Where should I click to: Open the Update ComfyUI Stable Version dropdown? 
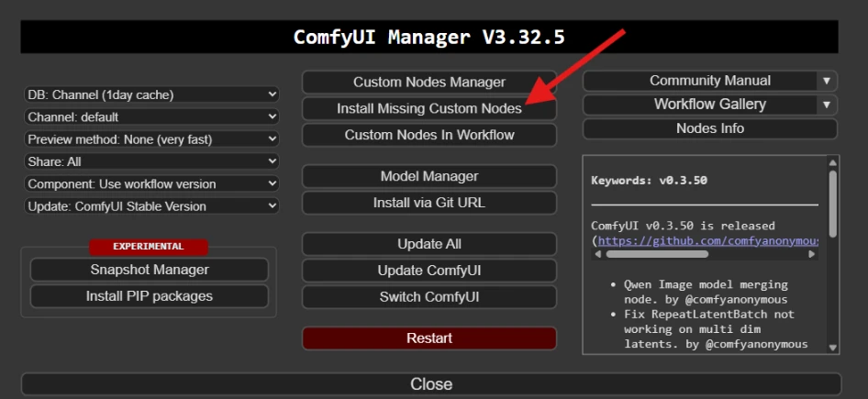151,206
